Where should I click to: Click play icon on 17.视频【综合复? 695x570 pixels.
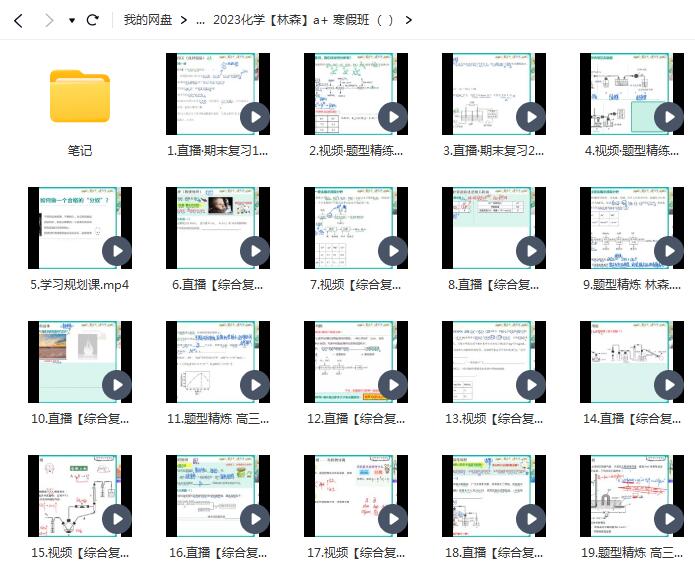(393, 519)
